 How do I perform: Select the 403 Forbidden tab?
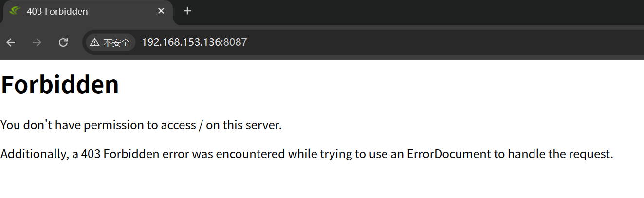(x=88, y=12)
